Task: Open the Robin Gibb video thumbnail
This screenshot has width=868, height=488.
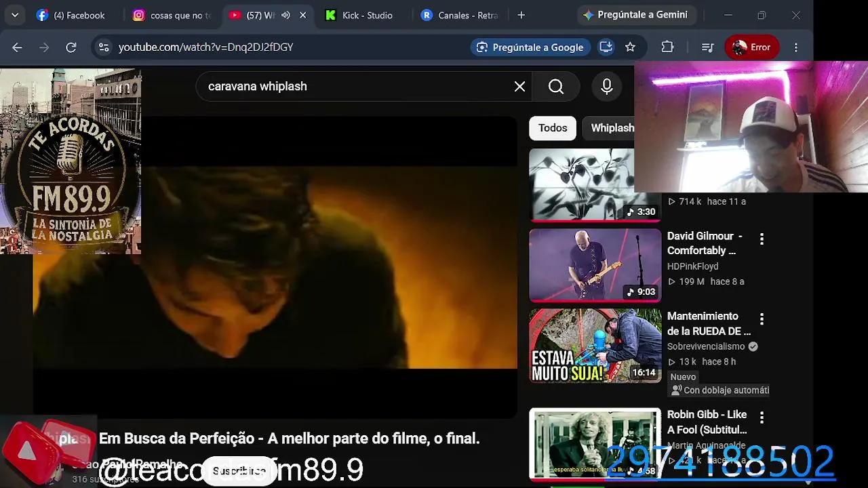Action: [595, 443]
